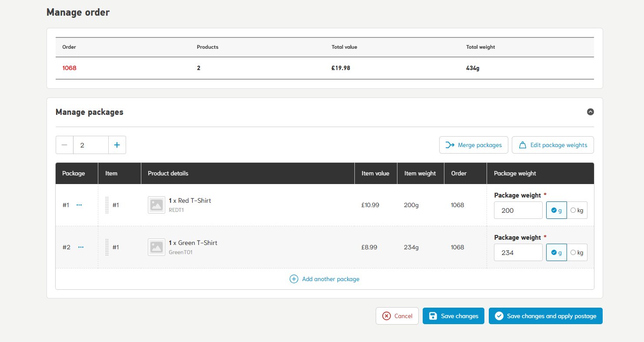The width and height of the screenshot is (644, 342).
Task: Open the three-dot menu for package #1
Action: 79,205
